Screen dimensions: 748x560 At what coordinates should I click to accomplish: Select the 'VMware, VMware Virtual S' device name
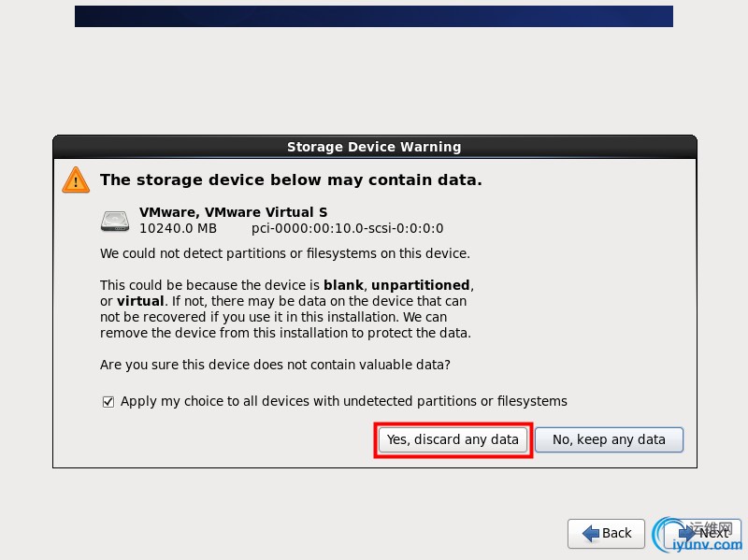(233, 212)
